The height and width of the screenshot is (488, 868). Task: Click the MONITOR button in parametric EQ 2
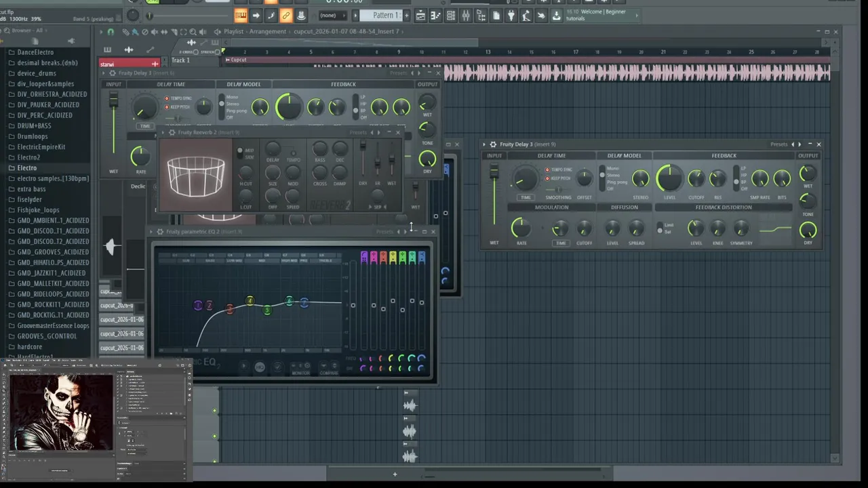300,373
